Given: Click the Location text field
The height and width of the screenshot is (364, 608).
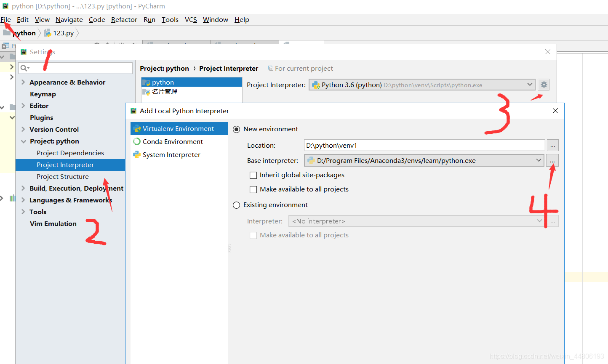Looking at the screenshot, I should coord(424,145).
